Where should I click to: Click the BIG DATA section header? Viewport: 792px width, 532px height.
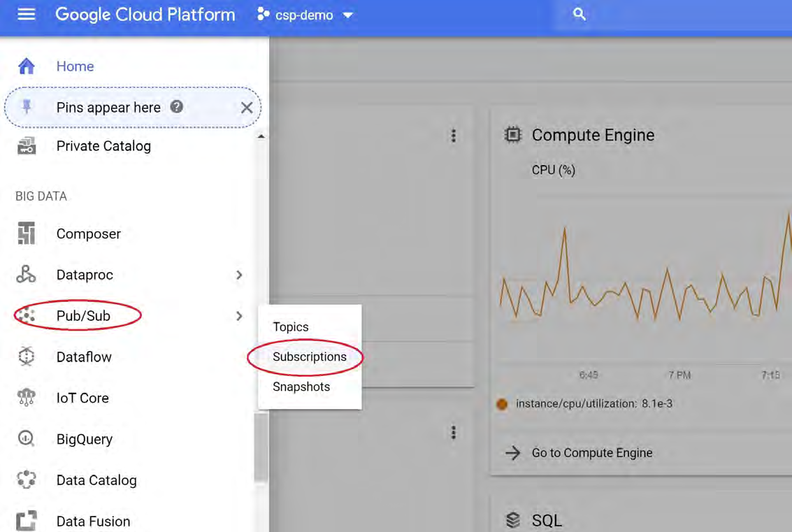pos(41,196)
